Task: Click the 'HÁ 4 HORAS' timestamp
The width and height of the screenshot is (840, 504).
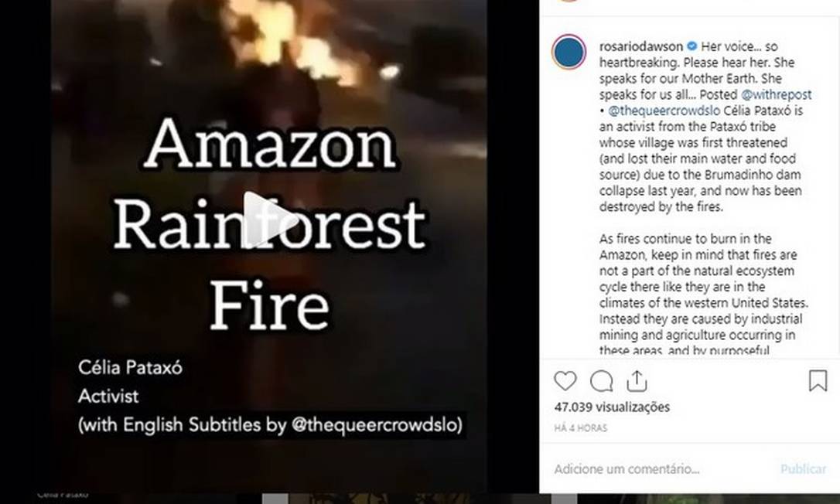Action: point(581,428)
